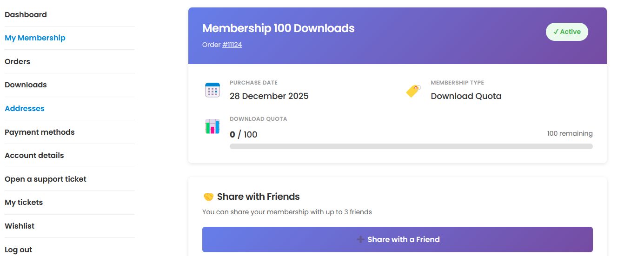The image size is (644, 256).
Task: View My tickets list
Action: pos(24,203)
